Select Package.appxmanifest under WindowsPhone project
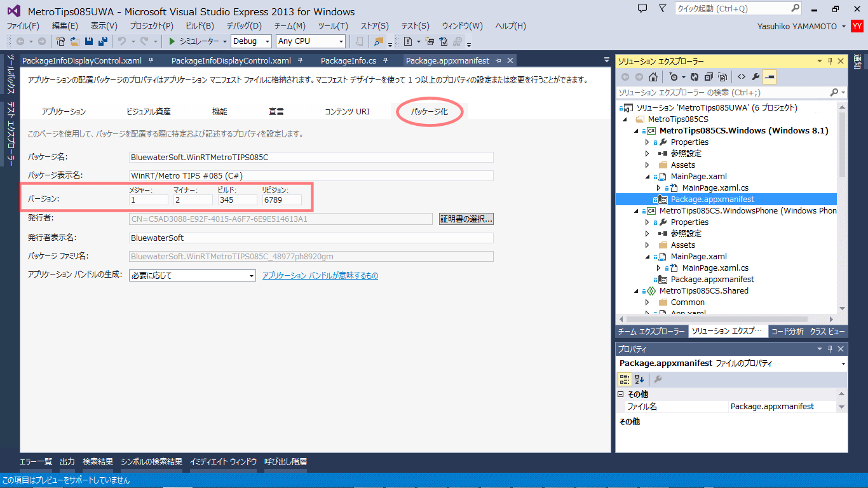The width and height of the screenshot is (868, 488). point(712,280)
